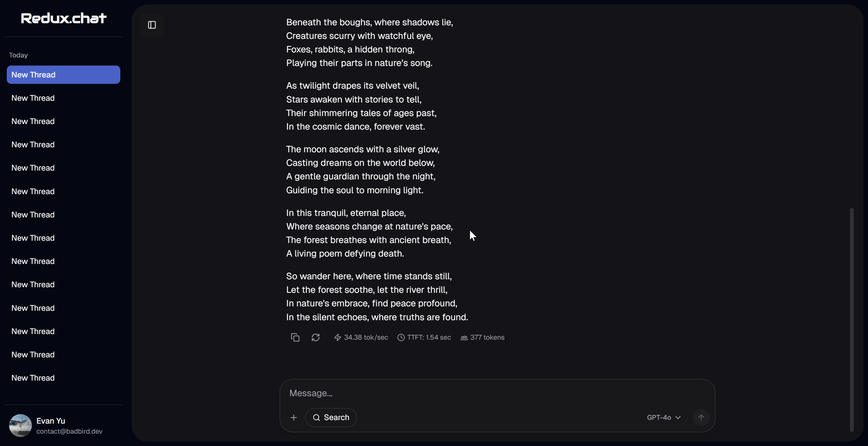
Task: Click the TTFT clock icon
Action: pos(401,337)
